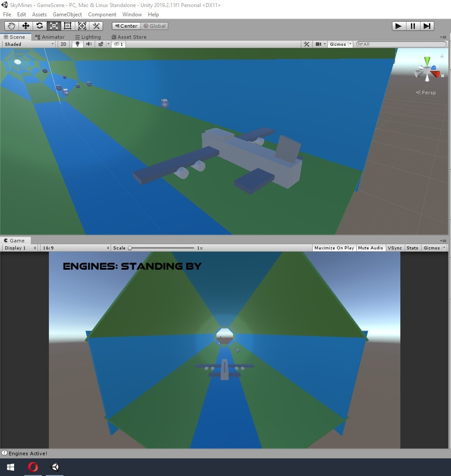451x476 pixels.
Task: Toggle hidden objects visibility counter
Action: [118, 44]
